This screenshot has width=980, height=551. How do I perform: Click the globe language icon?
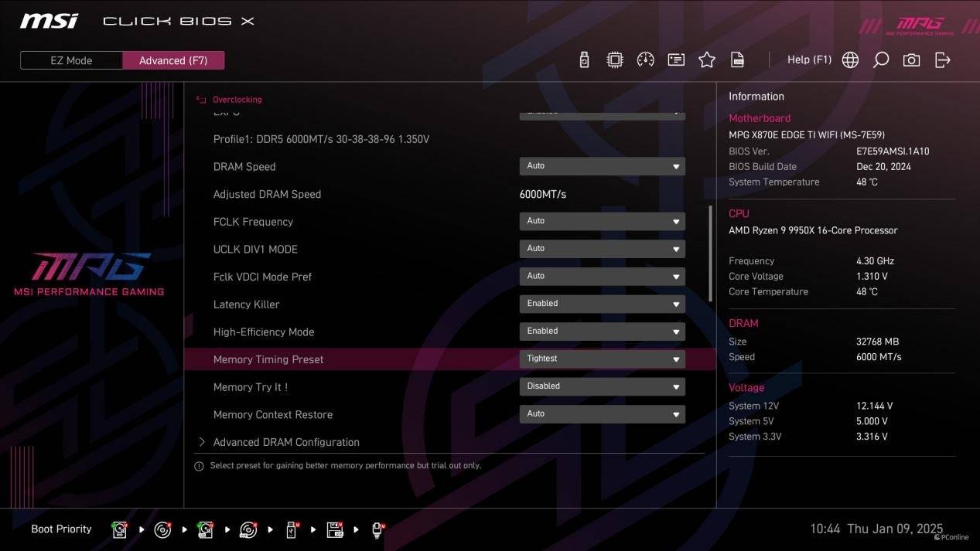[850, 60]
